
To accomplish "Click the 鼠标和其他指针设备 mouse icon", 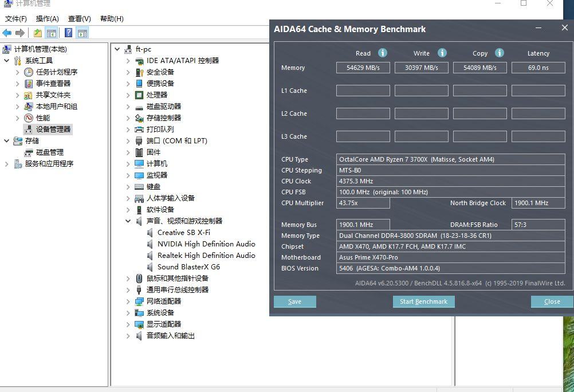I will [139, 279].
